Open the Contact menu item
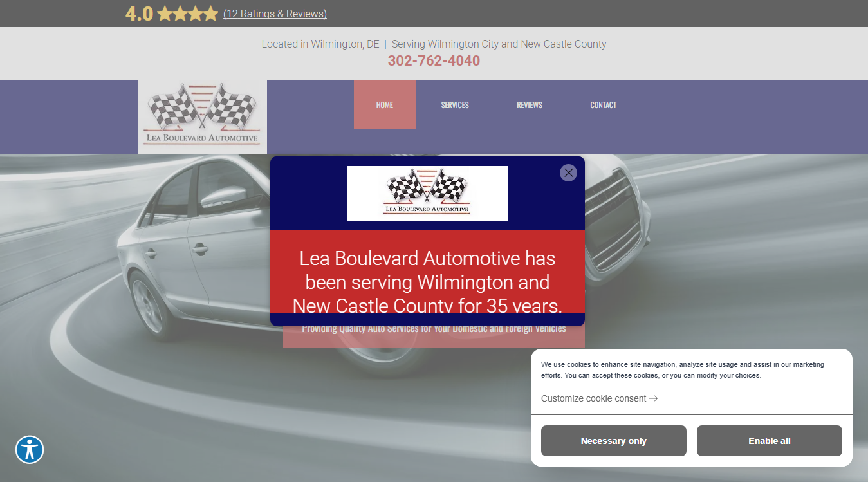Viewport: 868px width, 482px height. click(x=604, y=105)
